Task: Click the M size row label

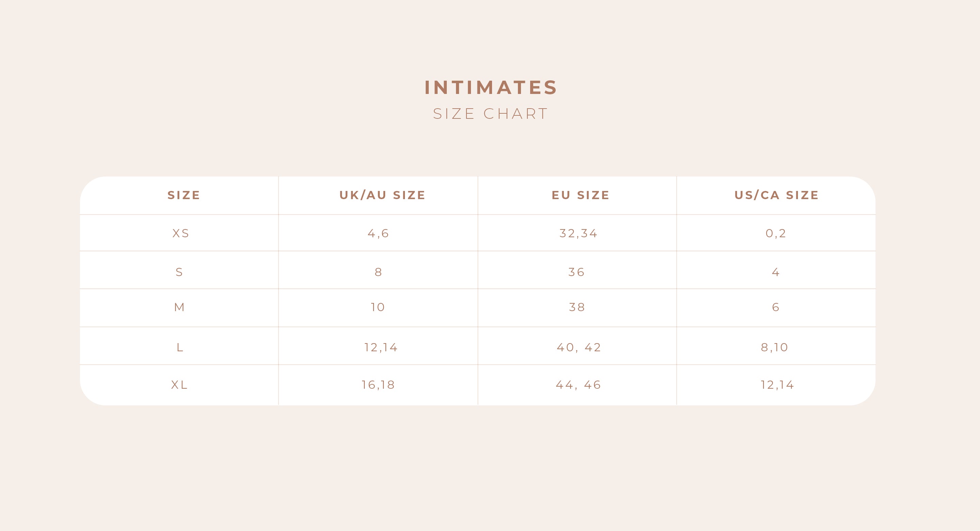Action: [x=180, y=307]
